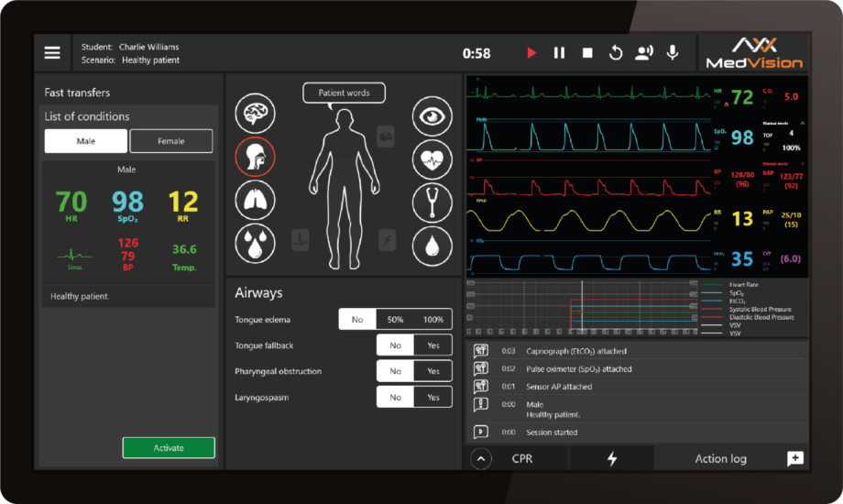The width and height of the screenshot is (843, 504).
Task: Switch to the Female conditions tab
Action: tap(171, 141)
